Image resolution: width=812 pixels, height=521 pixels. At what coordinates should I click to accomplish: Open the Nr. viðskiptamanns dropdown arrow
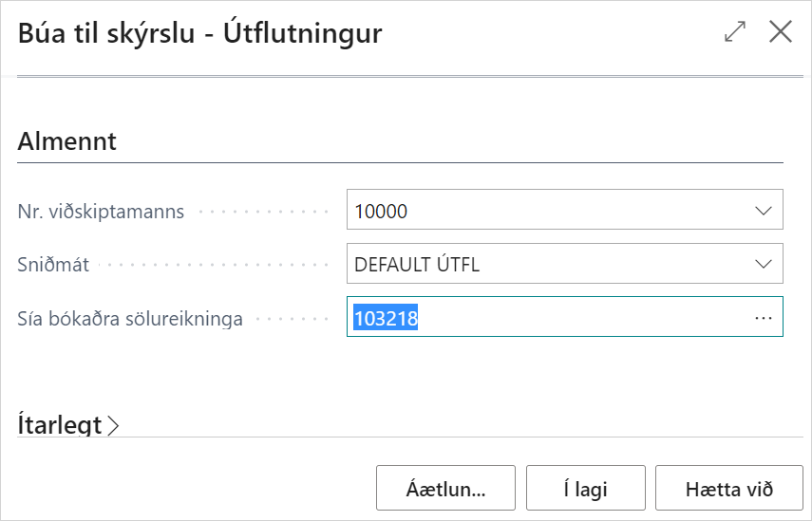pos(764,211)
